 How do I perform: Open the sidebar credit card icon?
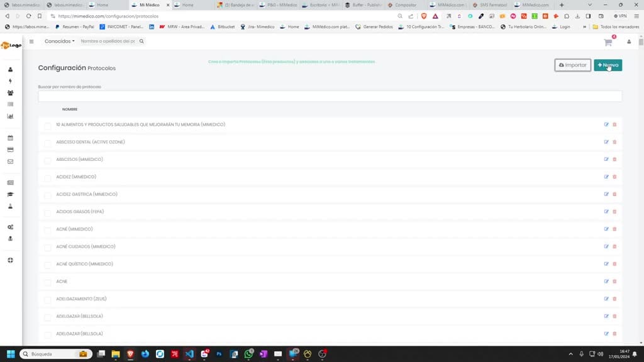[x=10, y=150]
